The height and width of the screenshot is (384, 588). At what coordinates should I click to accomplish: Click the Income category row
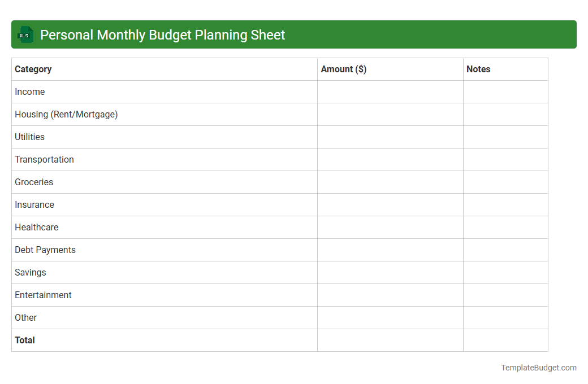30,91
